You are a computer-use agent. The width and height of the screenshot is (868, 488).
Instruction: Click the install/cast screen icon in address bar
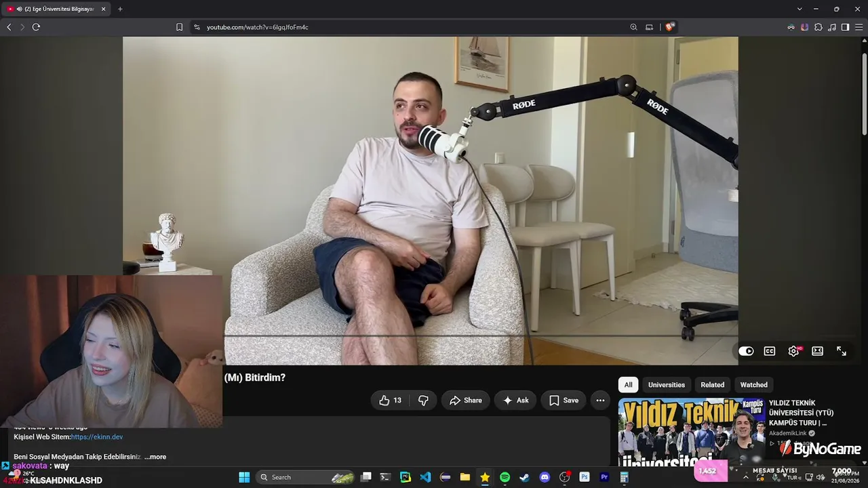tap(649, 27)
